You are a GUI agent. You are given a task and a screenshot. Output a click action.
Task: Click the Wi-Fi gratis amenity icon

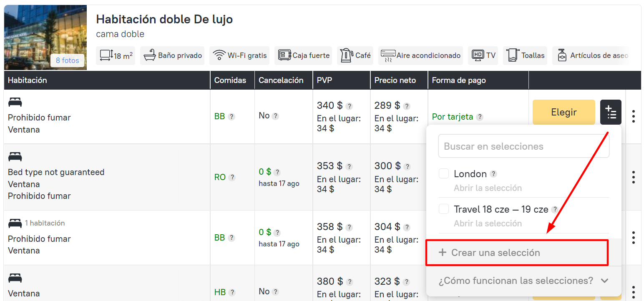tap(219, 55)
